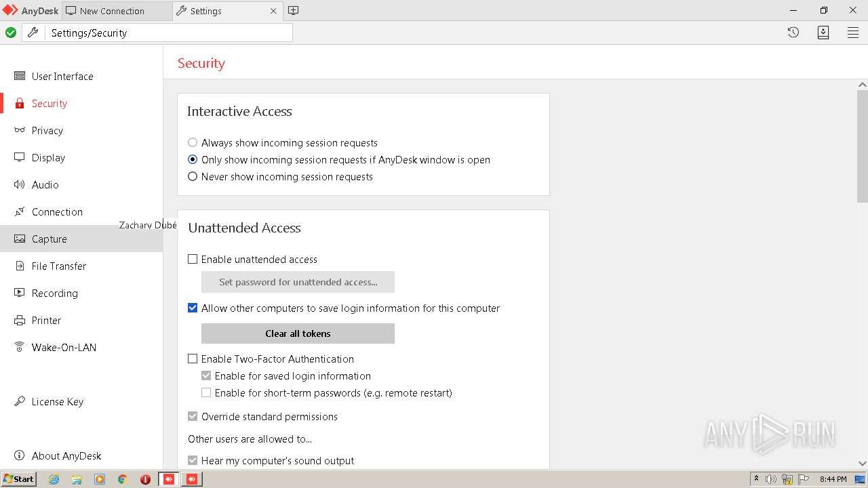Click the vertical scrollbar thumb
This screenshot has height=488, width=868.
click(x=863, y=146)
